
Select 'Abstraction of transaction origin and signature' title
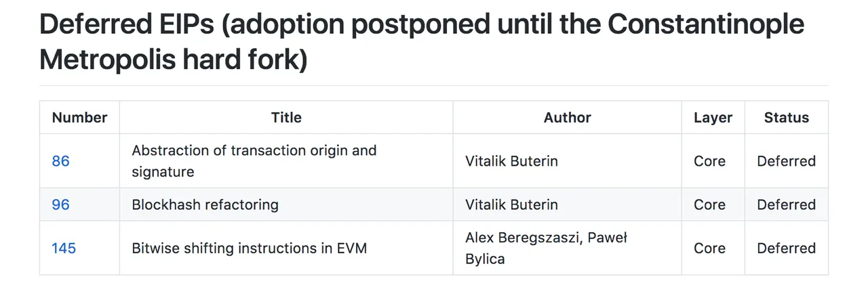[x=254, y=161]
